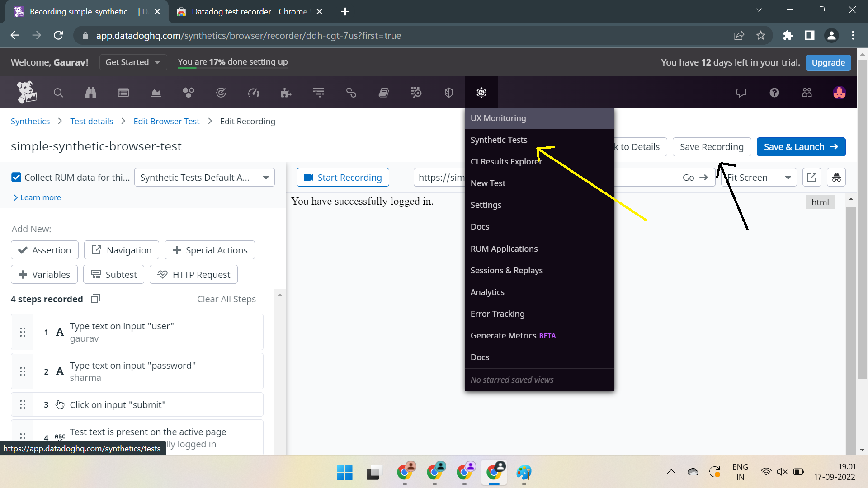This screenshot has height=488, width=868.
Task: Toggle Collect RUM data checkbox
Action: [16, 177]
